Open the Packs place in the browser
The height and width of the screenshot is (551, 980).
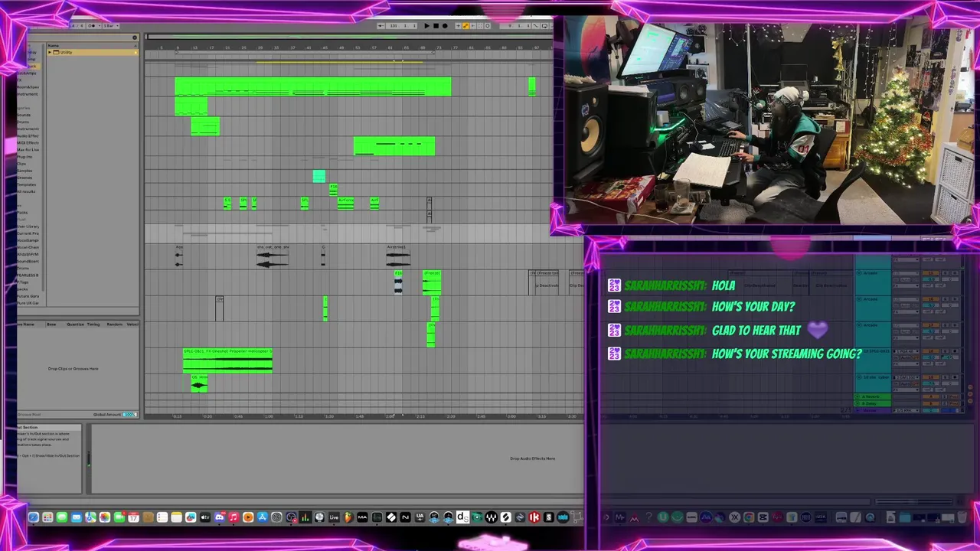pyautogui.click(x=23, y=212)
